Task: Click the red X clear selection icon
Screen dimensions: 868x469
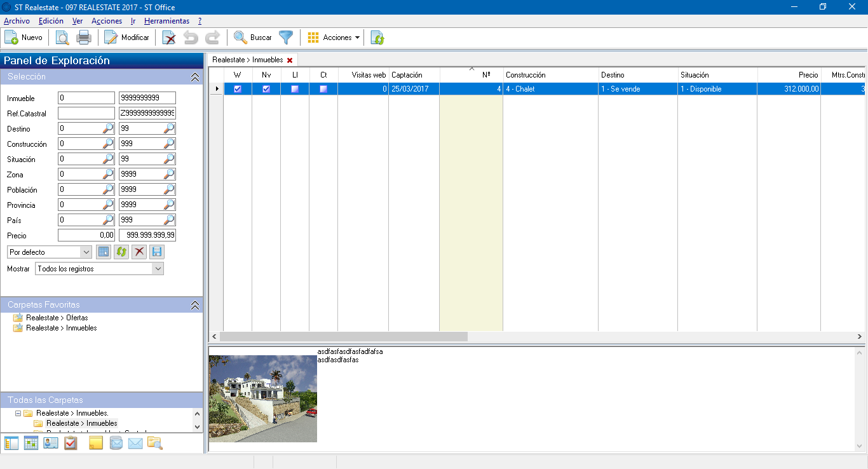Action: pyautogui.click(x=139, y=252)
